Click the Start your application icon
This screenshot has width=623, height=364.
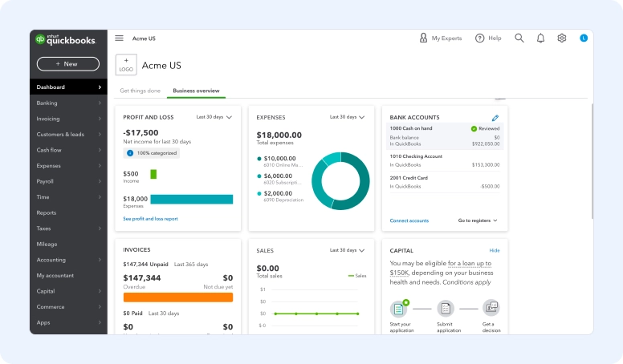pyautogui.click(x=399, y=309)
